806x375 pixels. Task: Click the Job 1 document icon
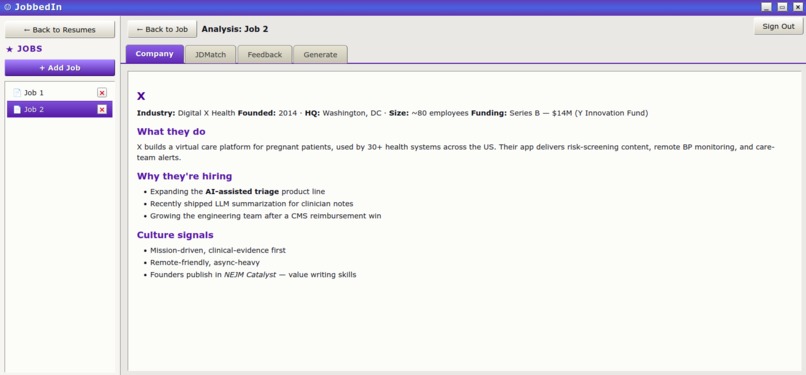pos(17,92)
